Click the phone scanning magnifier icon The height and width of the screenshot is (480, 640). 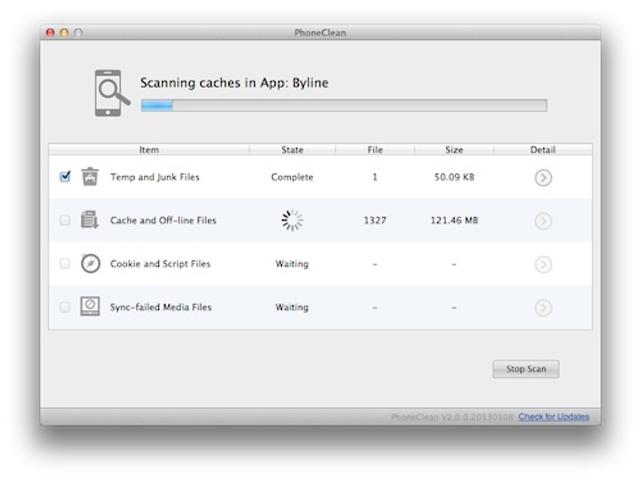(x=112, y=93)
